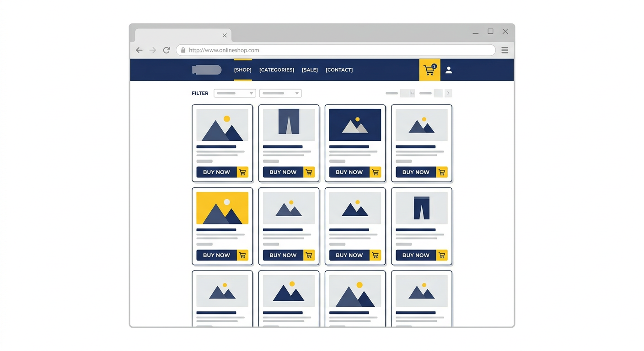644x351 pixels.
Task: Open the slate-blue flared garment thumbnail
Action: [x=289, y=125]
